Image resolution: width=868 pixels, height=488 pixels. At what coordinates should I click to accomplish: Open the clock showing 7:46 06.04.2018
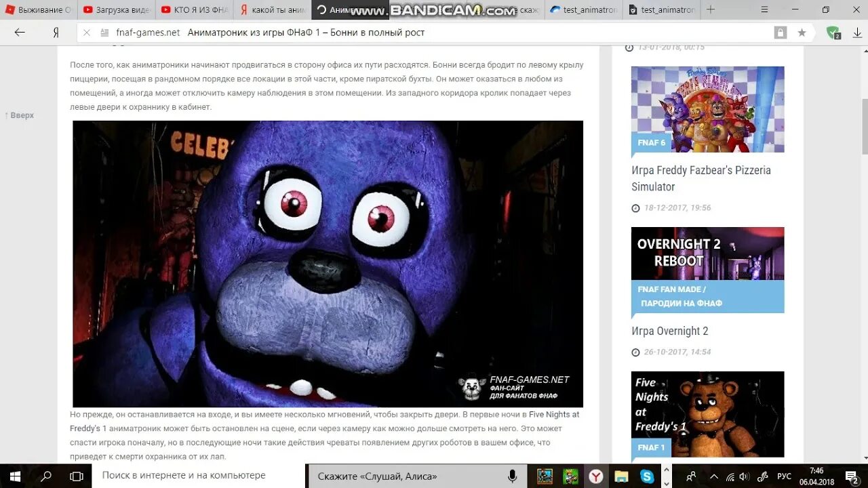tap(816, 476)
